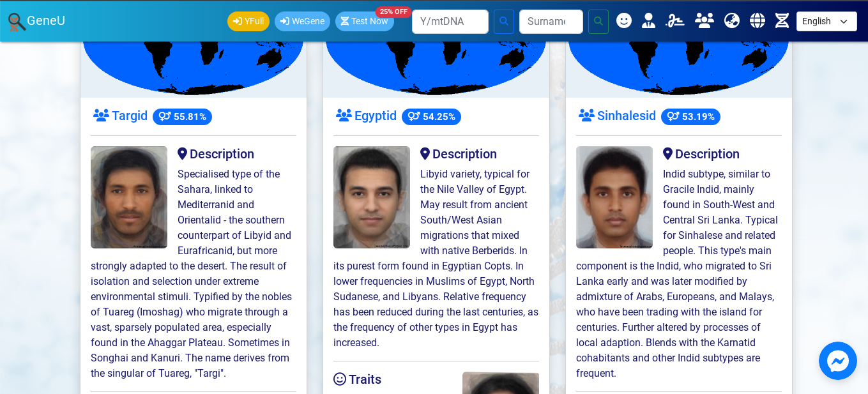Image resolution: width=868 pixels, height=394 pixels.
Task: Click the smiley icon beside Traits
Action: (x=340, y=379)
